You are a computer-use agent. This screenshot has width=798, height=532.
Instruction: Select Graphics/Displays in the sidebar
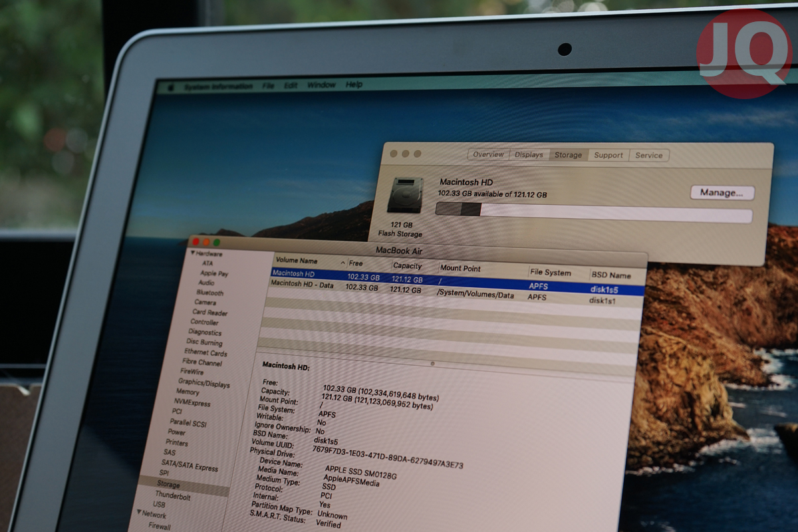pos(203,384)
